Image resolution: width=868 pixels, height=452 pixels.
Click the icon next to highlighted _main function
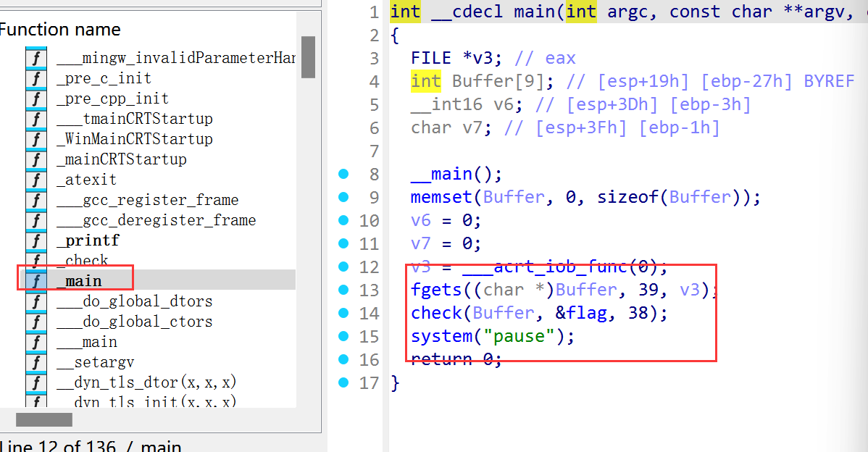pyautogui.click(x=36, y=281)
